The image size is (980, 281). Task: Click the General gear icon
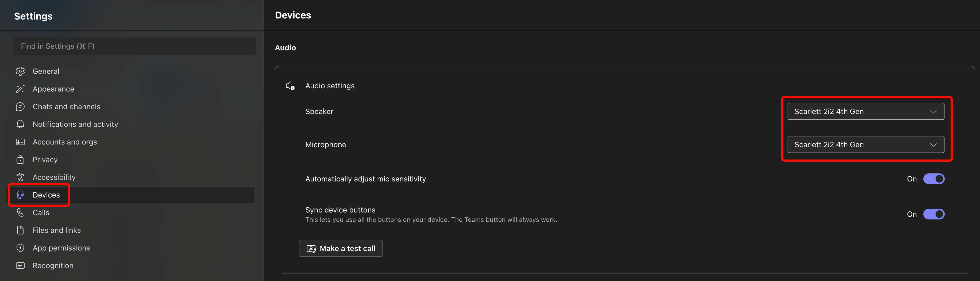20,71
